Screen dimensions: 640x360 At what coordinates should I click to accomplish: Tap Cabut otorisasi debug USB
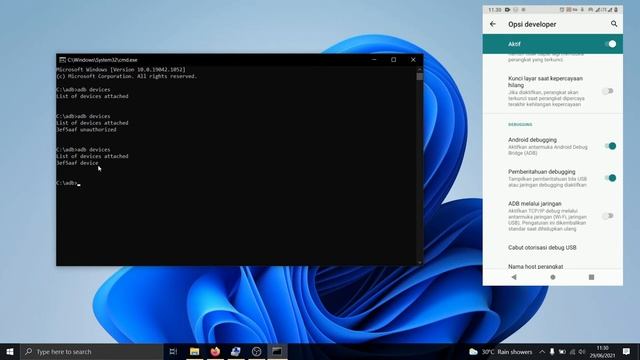pos(542,248)
